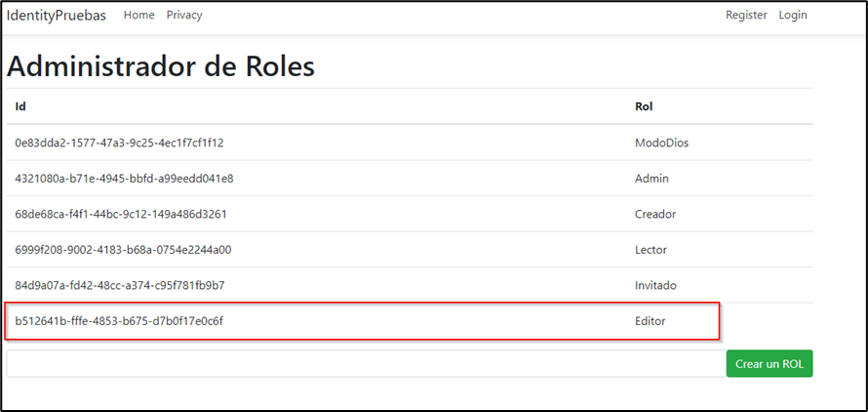
Task: Open the Register link
Action: point(746,16)
